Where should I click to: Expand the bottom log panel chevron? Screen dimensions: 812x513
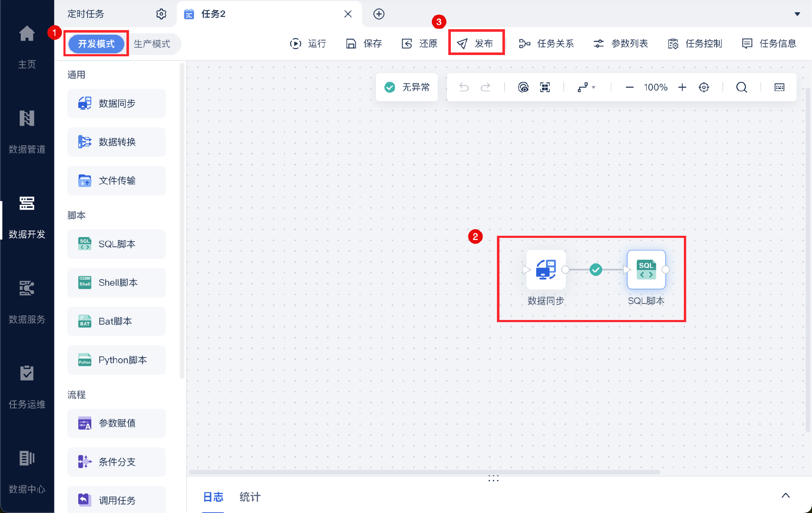(785, 495)
